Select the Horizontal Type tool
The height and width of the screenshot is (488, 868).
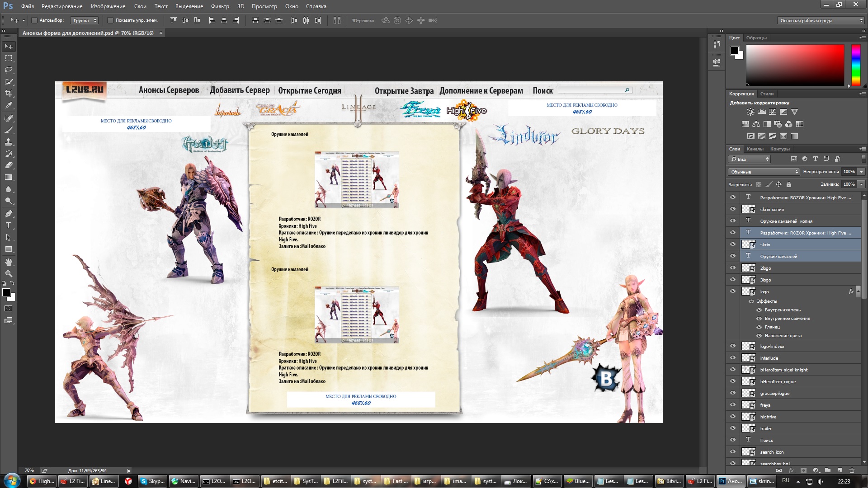(x=9, y=225)
